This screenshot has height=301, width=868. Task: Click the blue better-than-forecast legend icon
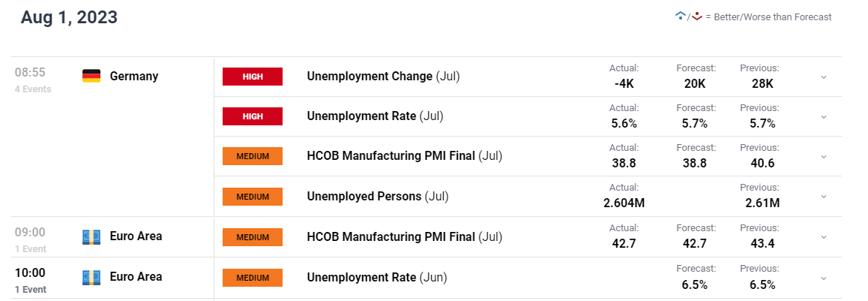tap(681, 17)
